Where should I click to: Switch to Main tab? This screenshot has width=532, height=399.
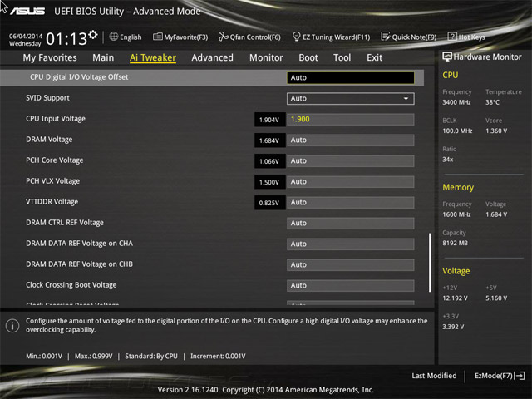103,57
